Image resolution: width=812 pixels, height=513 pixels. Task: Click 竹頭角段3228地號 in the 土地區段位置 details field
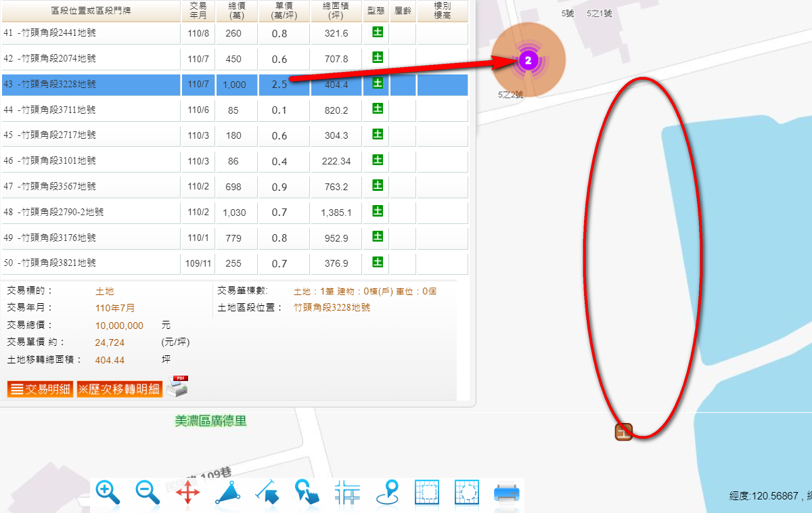point(332,307)
